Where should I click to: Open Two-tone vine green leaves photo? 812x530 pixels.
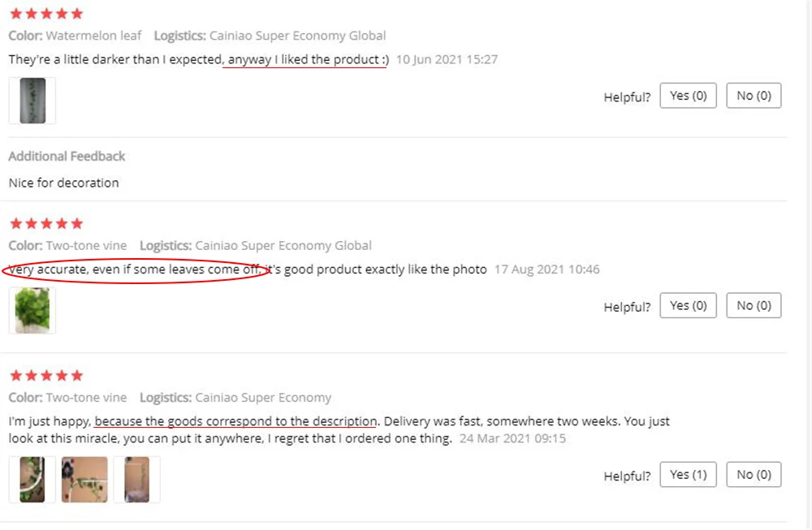32,310
